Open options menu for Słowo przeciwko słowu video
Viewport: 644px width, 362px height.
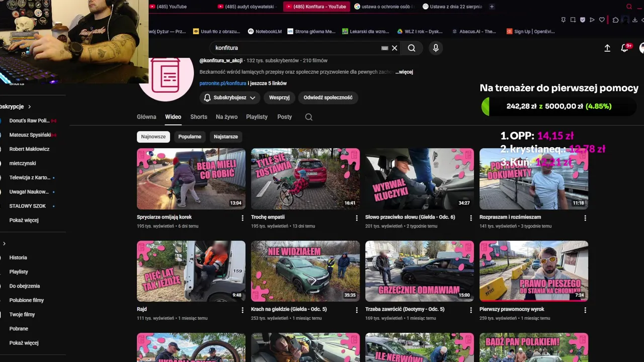tap(471, 218)
